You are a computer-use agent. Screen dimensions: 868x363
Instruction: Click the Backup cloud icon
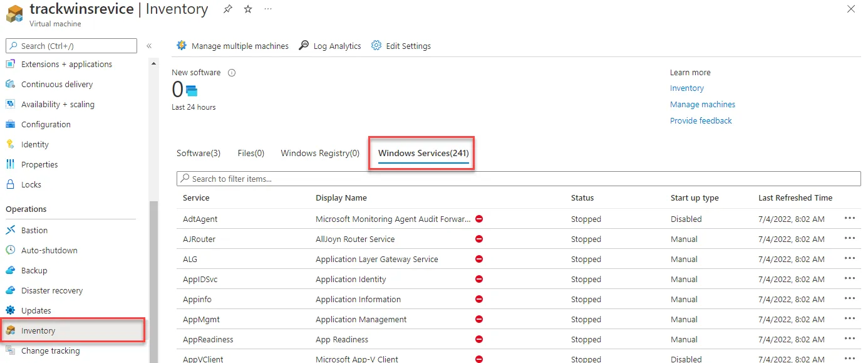point(10,270)
